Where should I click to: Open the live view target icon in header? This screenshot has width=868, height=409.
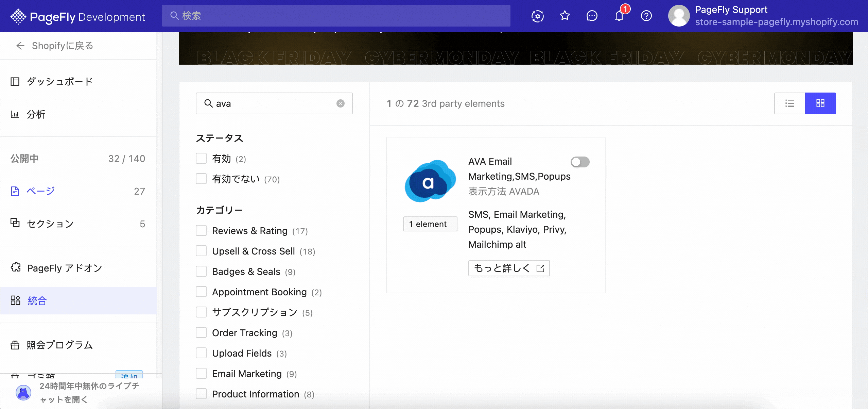pyautogui.click(x=537, y=16)
